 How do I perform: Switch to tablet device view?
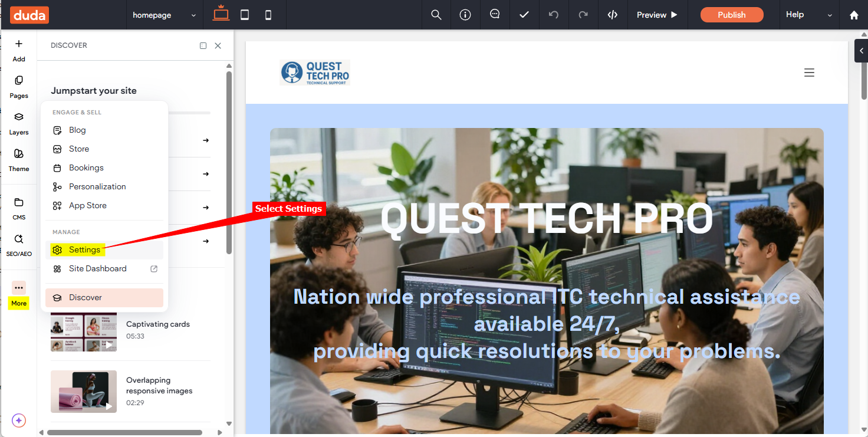tap(245, 15)
